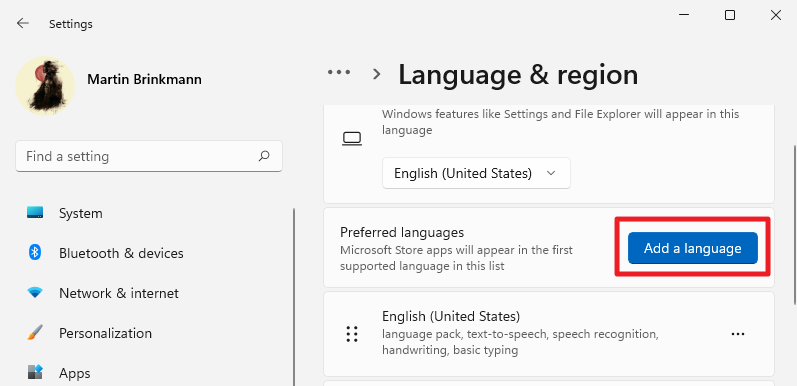Image resolution: width=797 pixels, height=386 pixels.
Task: Open Apps settings category
Action: coord(75,373)
